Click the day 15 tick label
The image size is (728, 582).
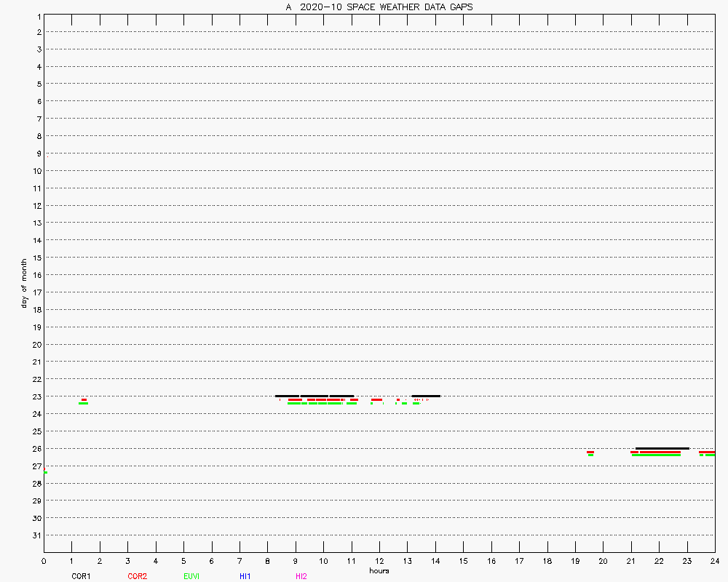point(36,258)
